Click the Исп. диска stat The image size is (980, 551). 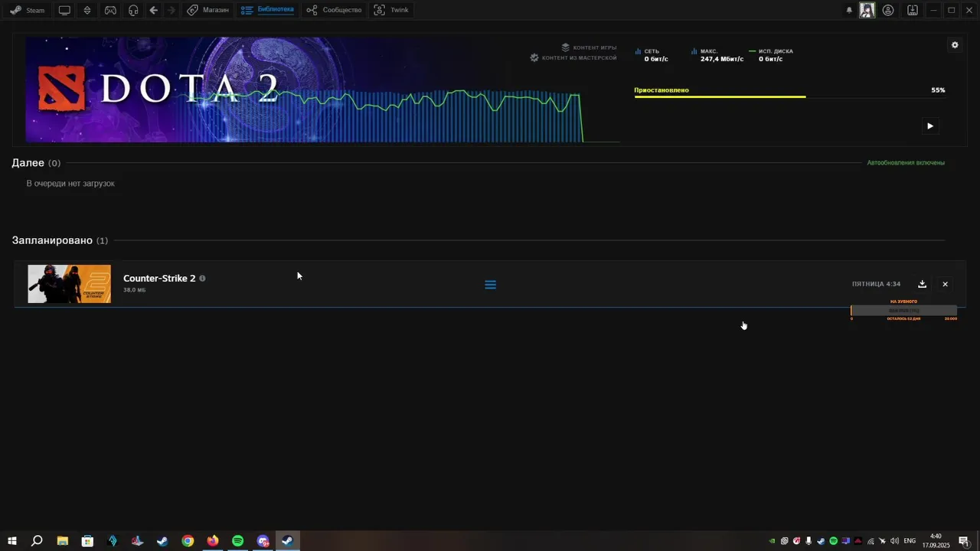[771, 55]
